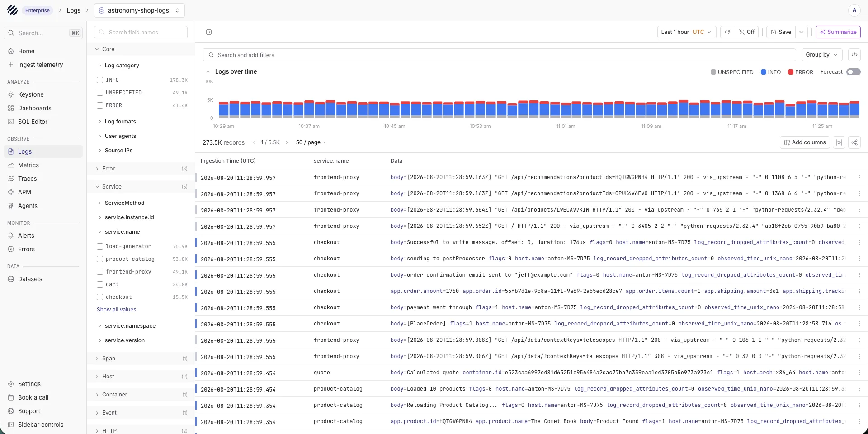Check the frontend-proxy service filter
868x434 pixels.
[x=100, y=272]
